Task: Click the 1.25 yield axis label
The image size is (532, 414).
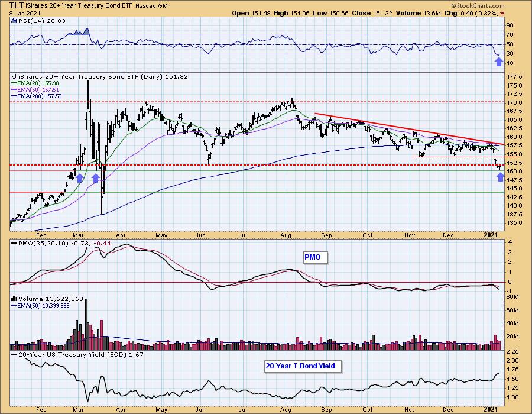Action: (512, 388)
